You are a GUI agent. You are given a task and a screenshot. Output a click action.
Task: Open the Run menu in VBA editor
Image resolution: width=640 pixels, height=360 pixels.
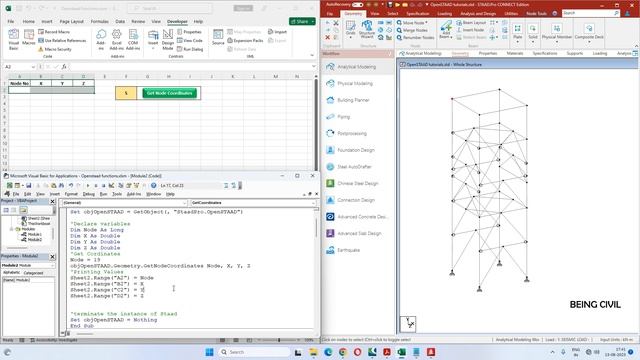point(103,194)
